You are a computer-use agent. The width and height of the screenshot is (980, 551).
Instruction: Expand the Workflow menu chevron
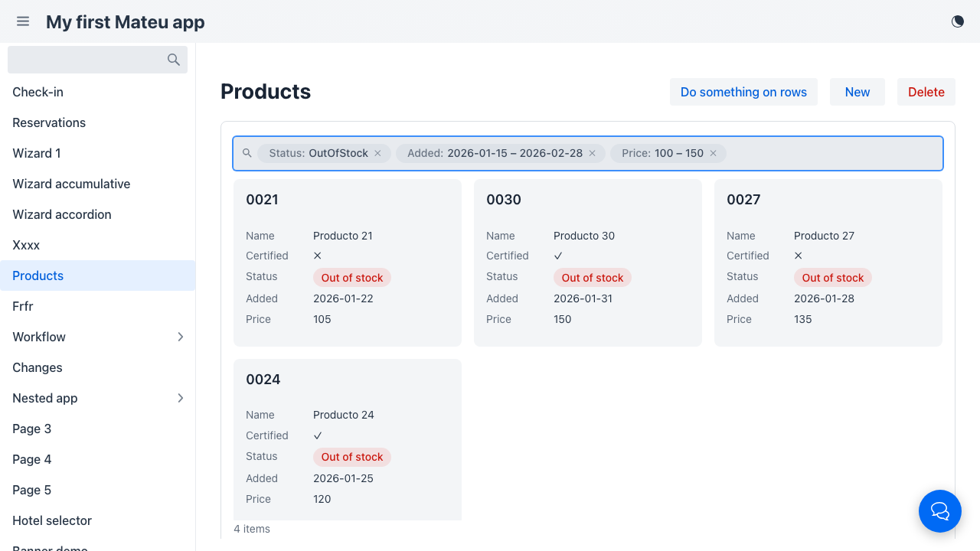pyautogui.click(x=181, y=337)
